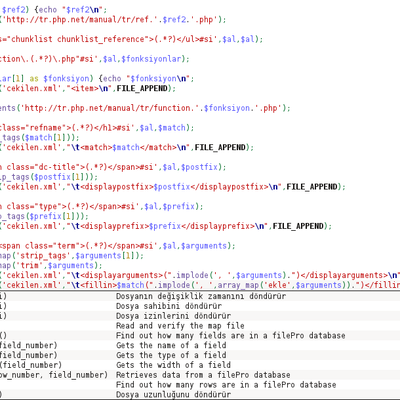
Task: Click the 'trim' string in the code
Action: pos(29,266)
